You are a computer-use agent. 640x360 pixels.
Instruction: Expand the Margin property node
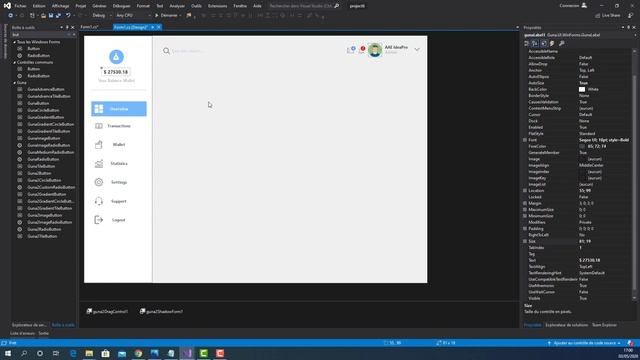click(525, 203)
